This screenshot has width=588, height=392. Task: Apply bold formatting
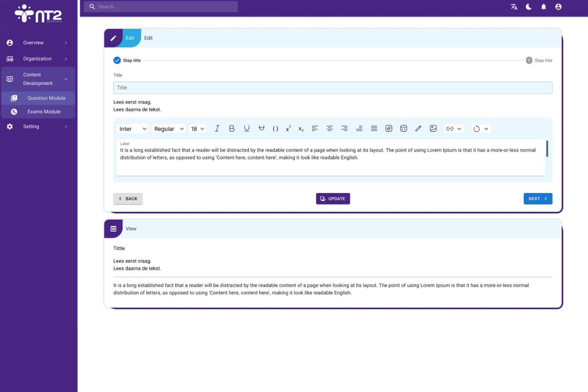point(232,129)
